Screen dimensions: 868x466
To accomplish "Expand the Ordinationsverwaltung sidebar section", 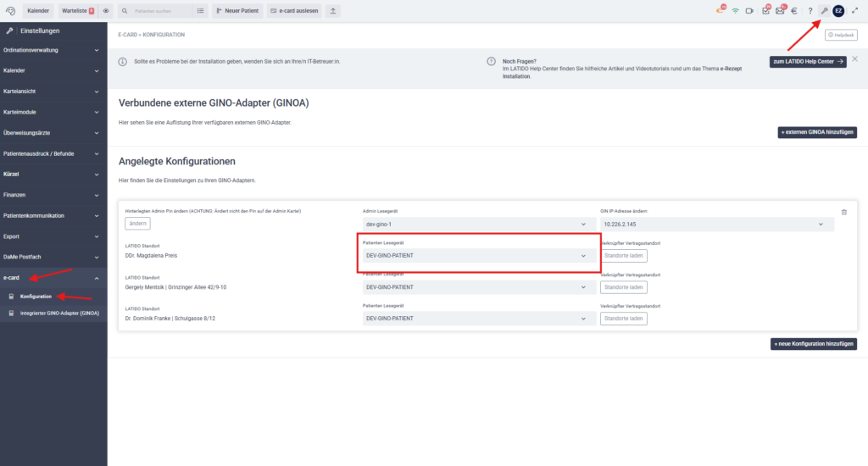I will (53, 50).
